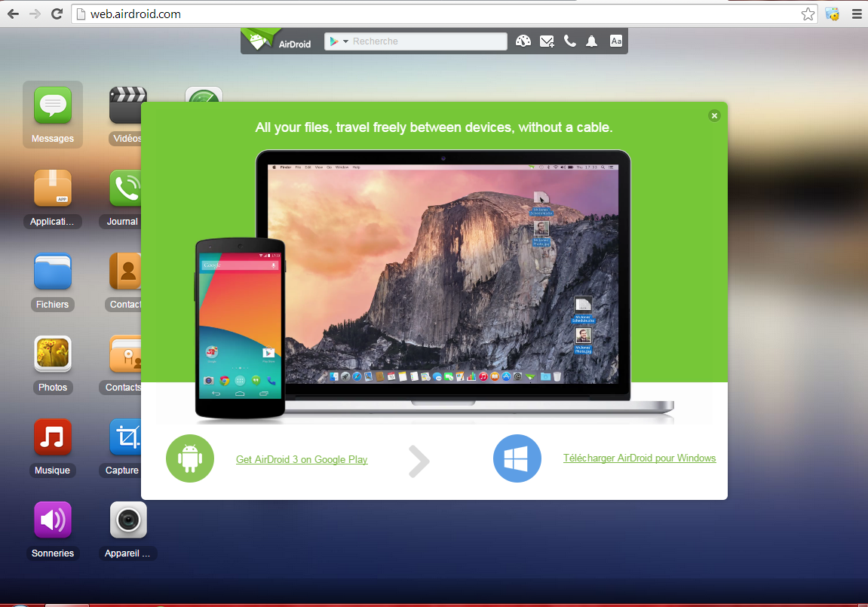
Task: Open the Fichiers folder icon
Action: 53,271
